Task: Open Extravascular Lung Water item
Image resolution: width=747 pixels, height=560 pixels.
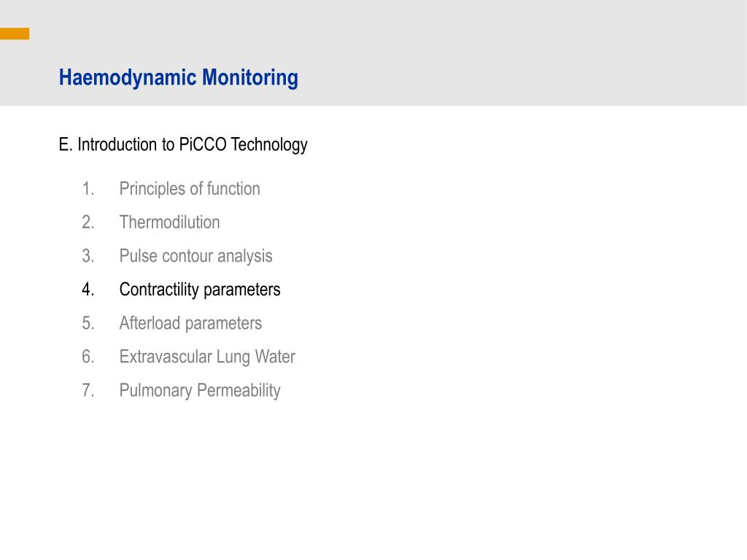Action: coord(207,357)
